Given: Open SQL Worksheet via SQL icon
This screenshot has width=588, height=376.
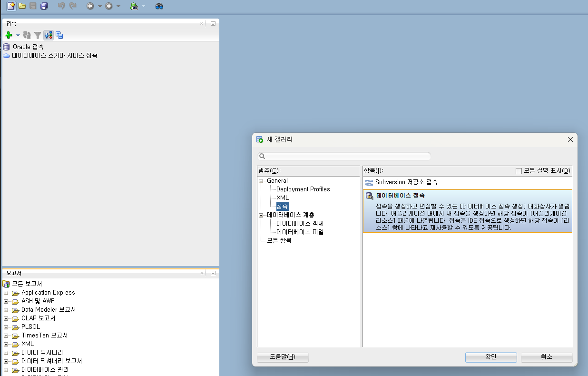Looking at the screenshot, I should pos(134,6).
